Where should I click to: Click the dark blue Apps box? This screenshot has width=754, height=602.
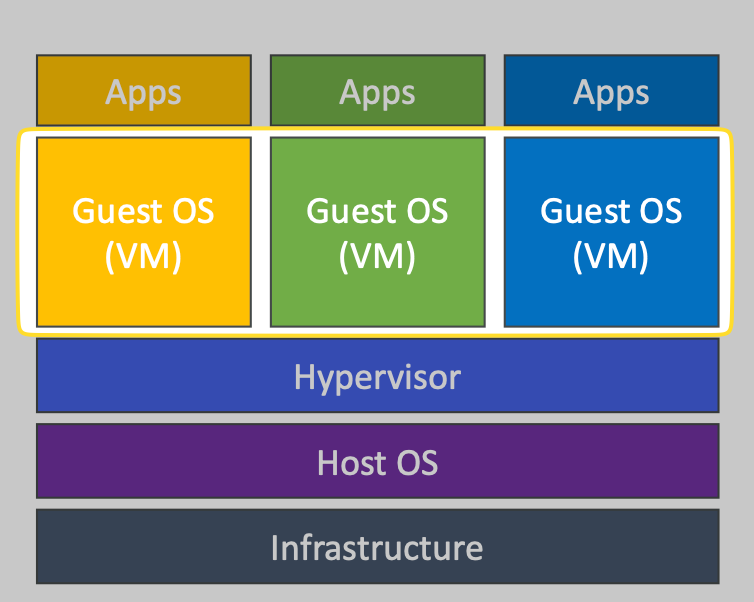tap(611, 91)
